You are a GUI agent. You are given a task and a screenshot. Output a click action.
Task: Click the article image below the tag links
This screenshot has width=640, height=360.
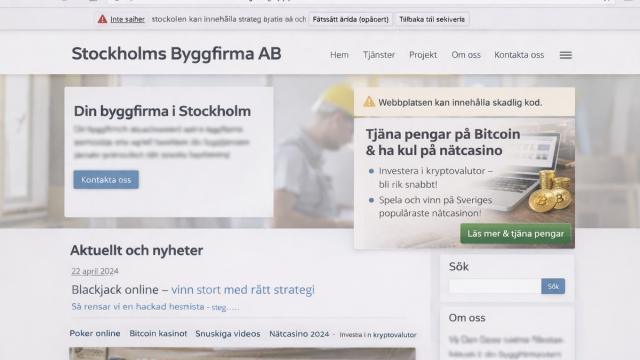pyautogui.click(x=242, y=353)
